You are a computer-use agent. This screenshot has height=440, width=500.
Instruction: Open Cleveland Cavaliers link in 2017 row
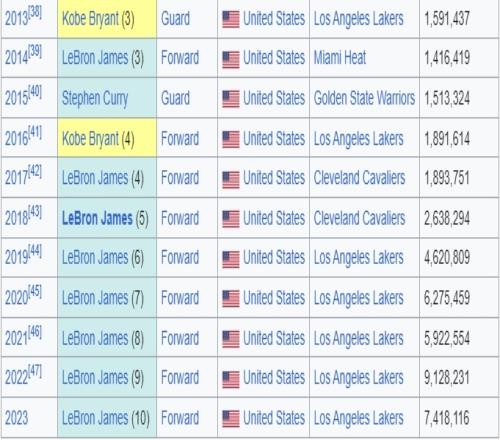coord(359,178)
